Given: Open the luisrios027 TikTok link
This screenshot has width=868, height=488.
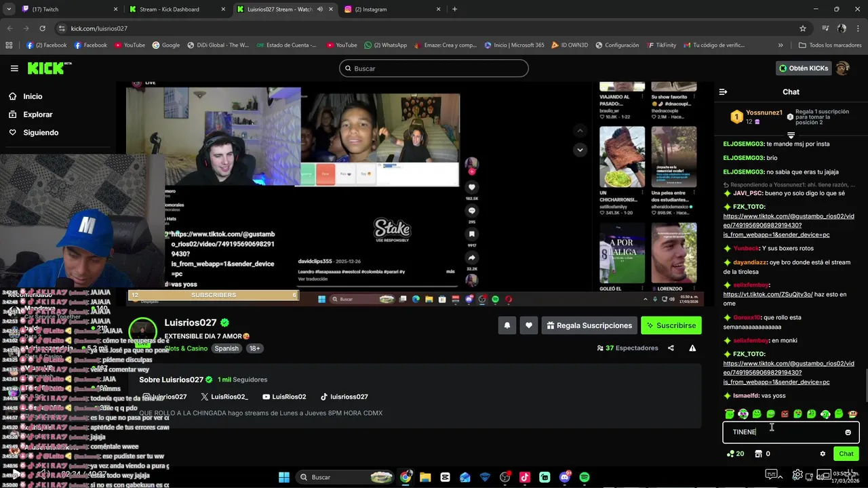Looking at the screenshot, I should point(344,397).
